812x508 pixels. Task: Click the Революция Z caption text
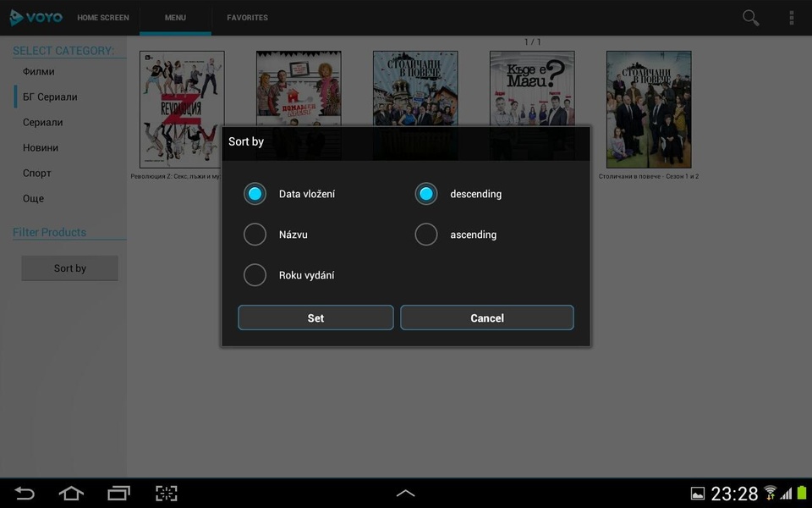(176, 176)
